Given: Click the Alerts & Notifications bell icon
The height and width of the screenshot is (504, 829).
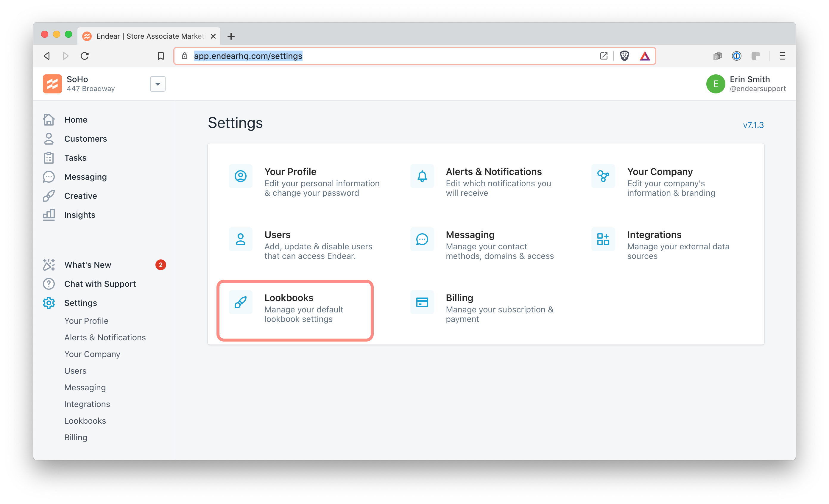Looking at the screenshot, I should (x=422, y=176).
